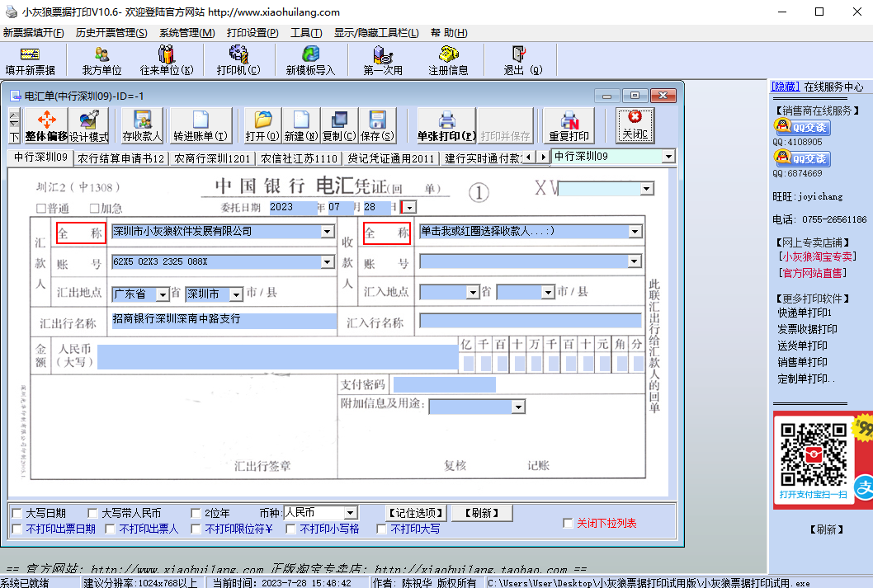Click 单张打印(P) print icon
Screen dimensions: 873x588
(446, 125)
